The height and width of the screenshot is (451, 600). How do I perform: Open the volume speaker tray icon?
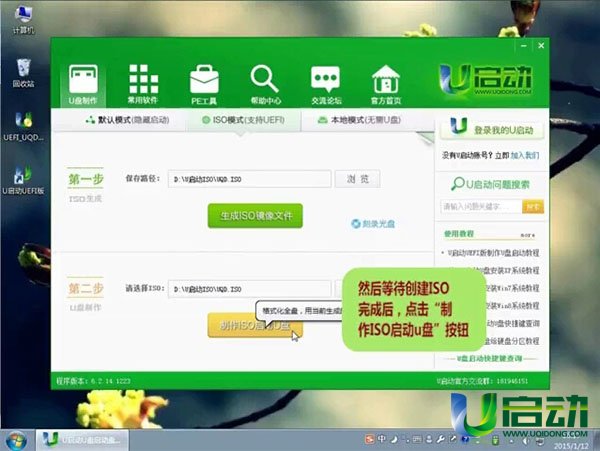tap(526, 441)
